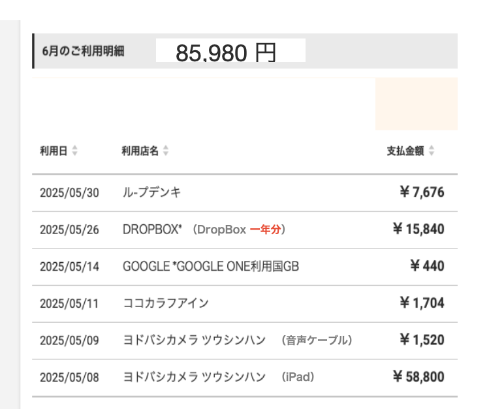Viewport: 504px width, 420px height.
Task: Click the (iPad) note in the last row
Action: point(298,377)
